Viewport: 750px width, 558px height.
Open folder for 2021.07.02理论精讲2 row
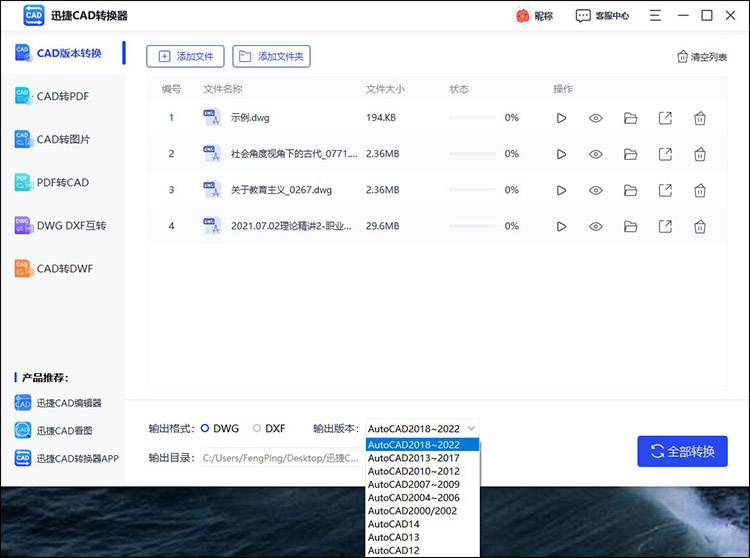[630, 227]
